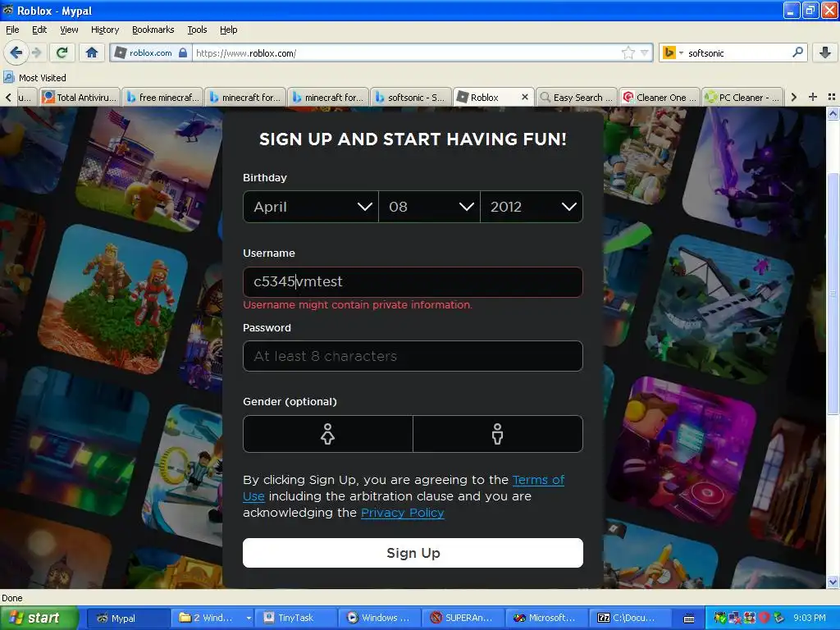Open the birthday year dropdown showing 2012
840x630 pixels.
point(532,207)
